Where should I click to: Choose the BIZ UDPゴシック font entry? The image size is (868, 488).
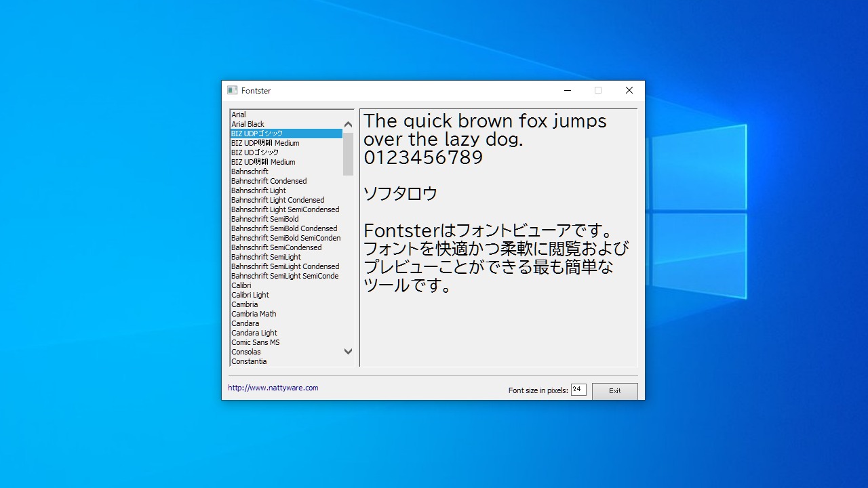(x=286, y=134)
